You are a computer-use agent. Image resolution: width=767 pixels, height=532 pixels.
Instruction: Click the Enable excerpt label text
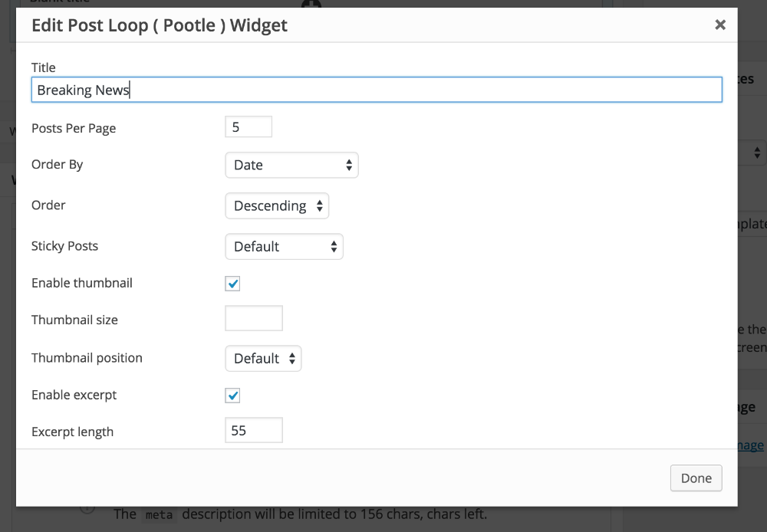74,395
